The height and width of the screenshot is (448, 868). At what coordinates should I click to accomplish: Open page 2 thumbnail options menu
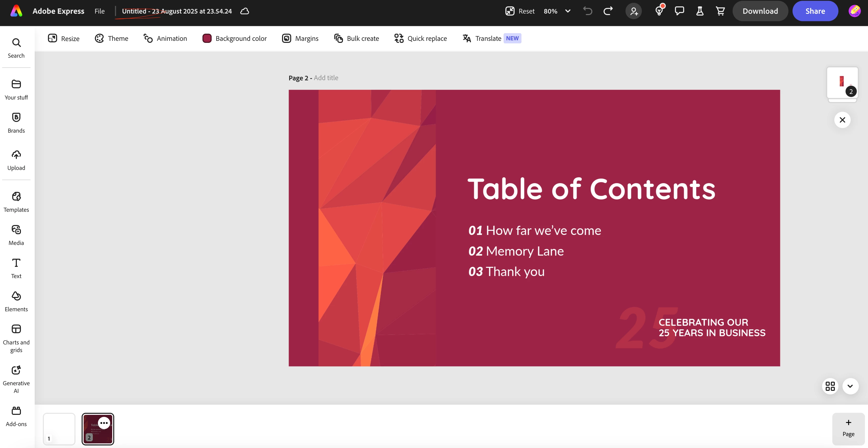pos(104,423)
